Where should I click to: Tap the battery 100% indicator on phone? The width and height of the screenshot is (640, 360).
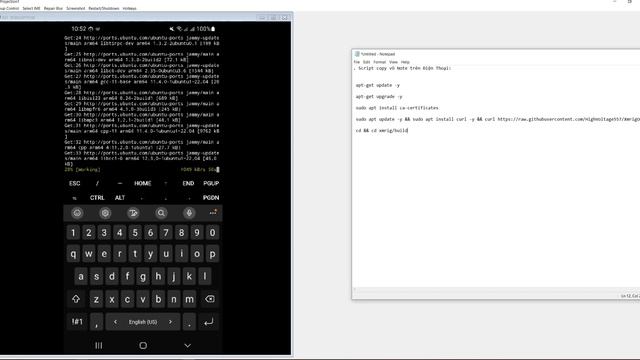pyautogui.click(x=206, y=29)
